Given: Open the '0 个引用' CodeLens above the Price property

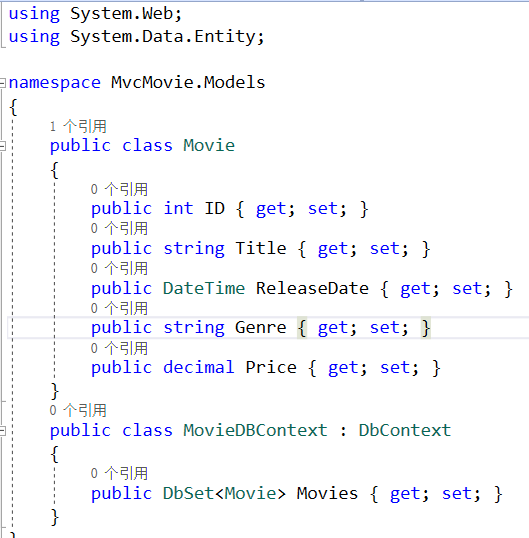Looking at the screenshot, I should click(119, 349).
